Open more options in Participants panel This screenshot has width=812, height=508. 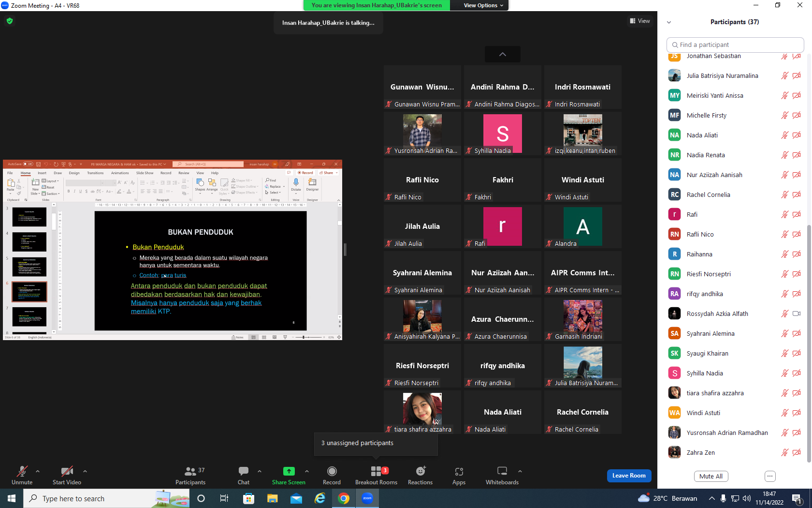point(770,476)
